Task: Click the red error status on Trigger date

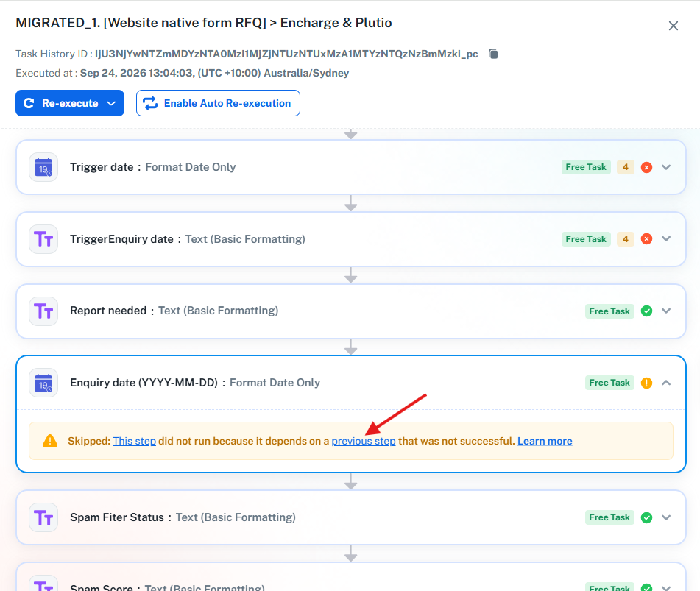Action: 646,167
